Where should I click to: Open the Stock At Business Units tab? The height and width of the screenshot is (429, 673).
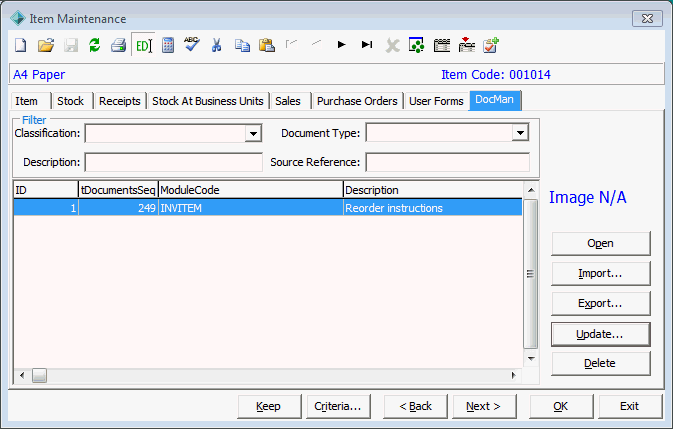tap(208, 101)
